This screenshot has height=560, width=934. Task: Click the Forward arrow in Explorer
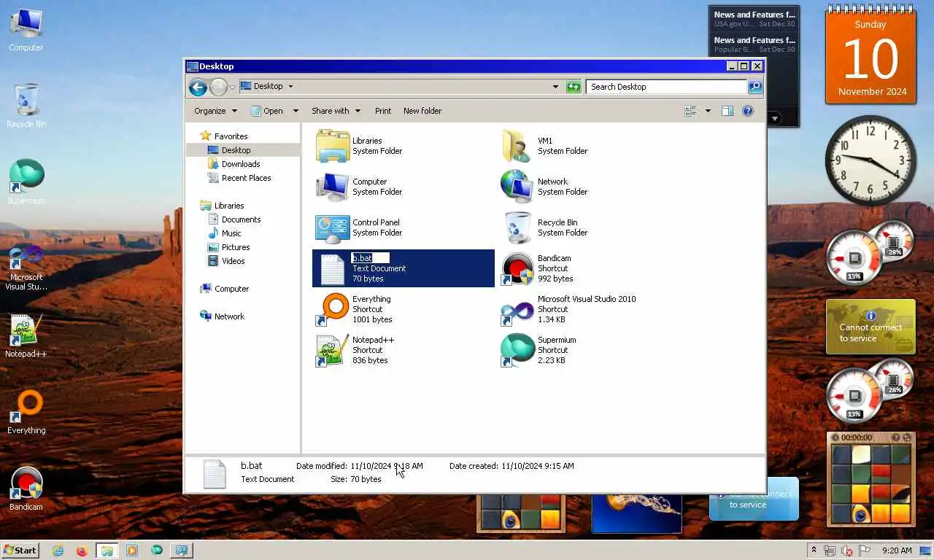(x=218, y=87)
